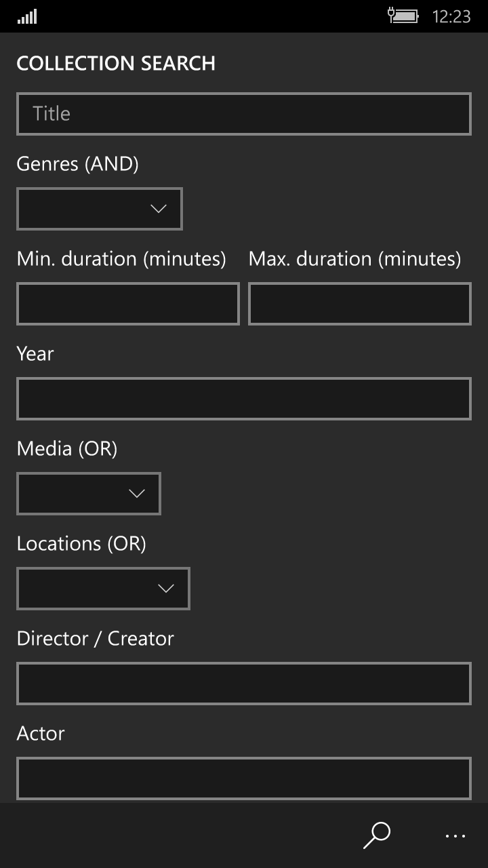Expand the Genres (AND) dropdown
Viewport: 488px width, 868px height.
pyautogui.click(x=100, y=209)
